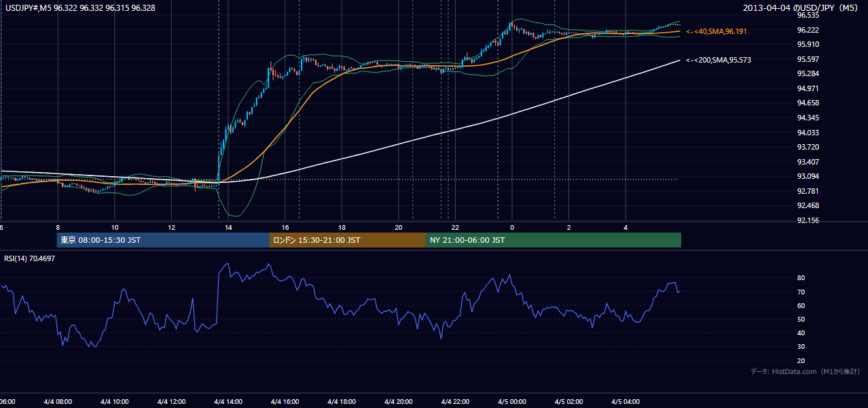
Task: Click price axis label 94.658
Action: point(808,103)
